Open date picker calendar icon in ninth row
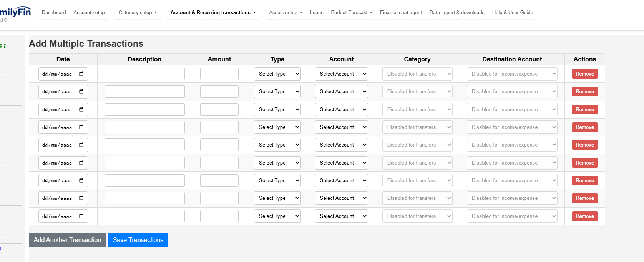The image size is (644, 262). tap(81, 216)
